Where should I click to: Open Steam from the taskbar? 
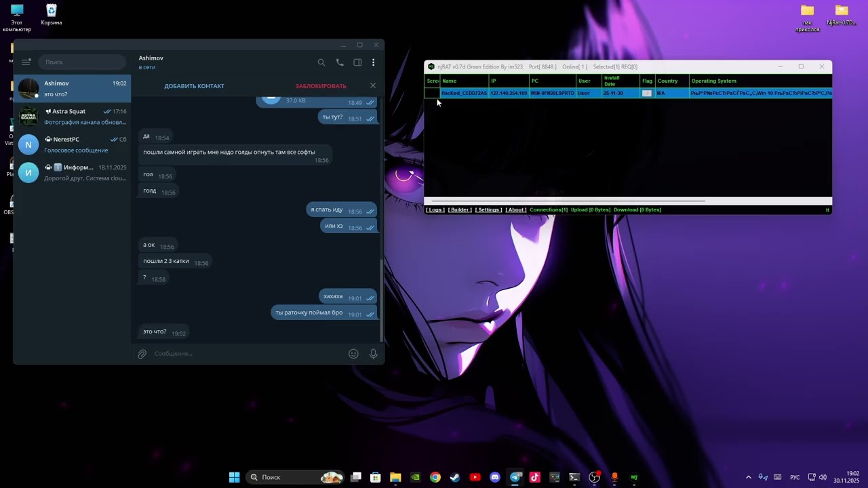click(455, 477)
